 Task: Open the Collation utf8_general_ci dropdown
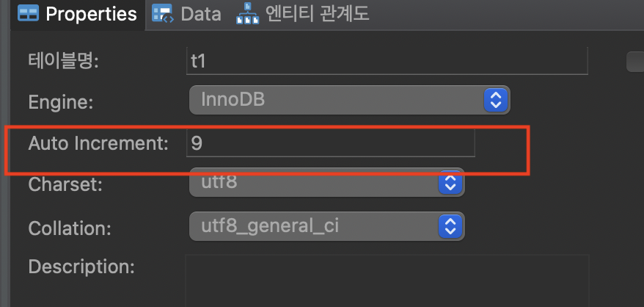click(x=327, y=226)
